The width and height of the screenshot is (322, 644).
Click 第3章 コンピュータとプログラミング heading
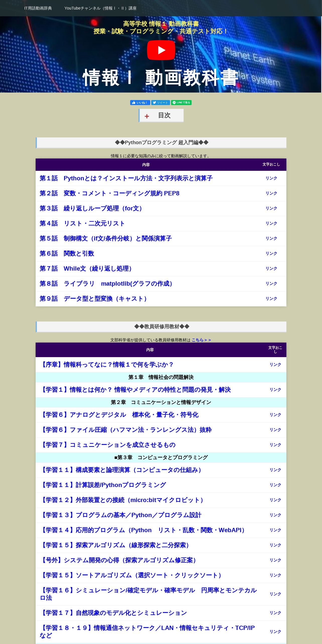161,457
